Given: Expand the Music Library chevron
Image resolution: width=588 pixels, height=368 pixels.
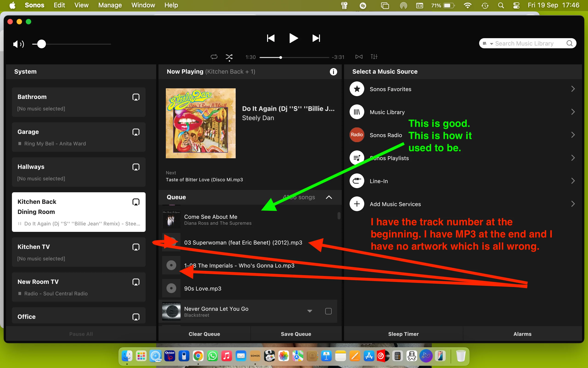Looking at the screenshot, I should tap(573, 112).
